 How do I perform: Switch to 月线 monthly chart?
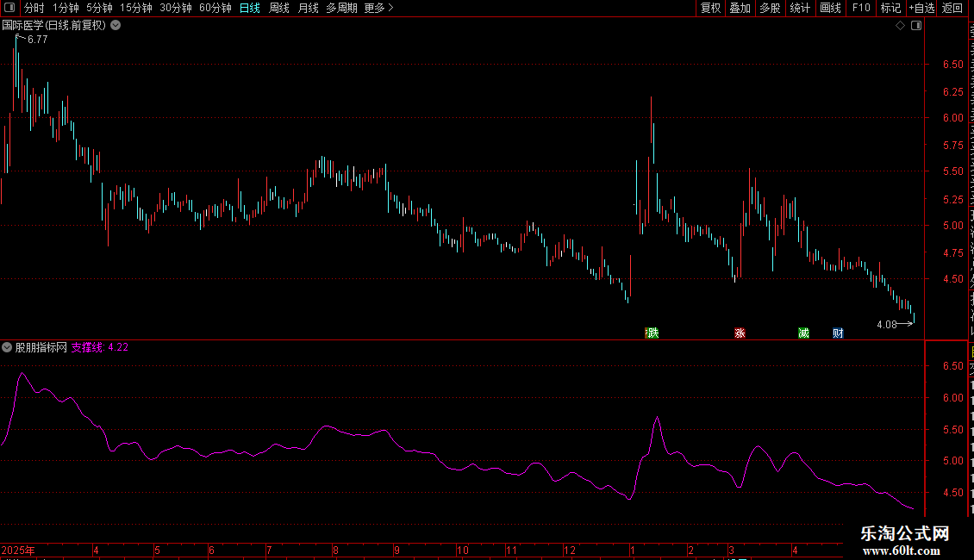pos(308,8)
